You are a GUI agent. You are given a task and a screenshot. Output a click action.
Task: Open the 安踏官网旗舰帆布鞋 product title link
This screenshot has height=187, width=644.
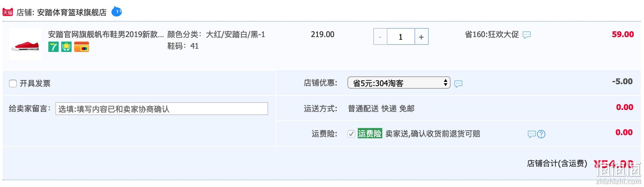click(106, 34)
